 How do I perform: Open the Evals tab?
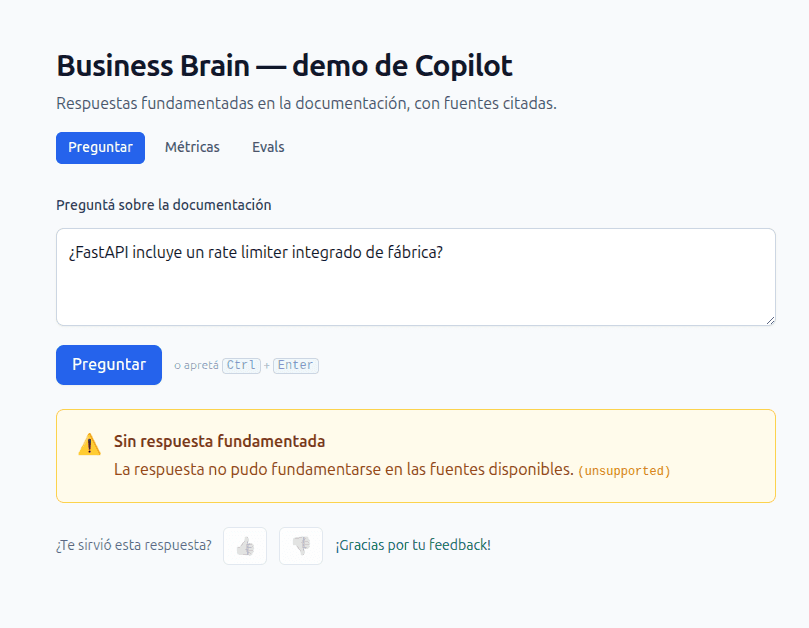pos(268,147)
